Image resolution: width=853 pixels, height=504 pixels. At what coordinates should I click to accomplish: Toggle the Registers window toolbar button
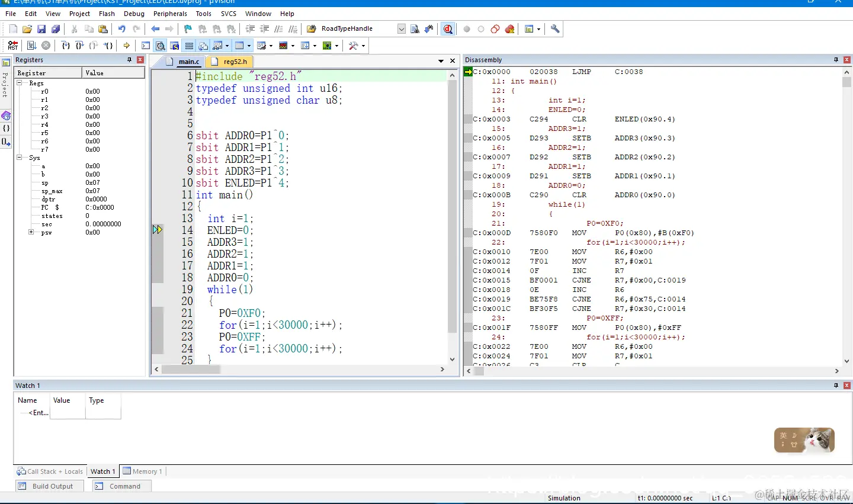click(x=189, y=46)
